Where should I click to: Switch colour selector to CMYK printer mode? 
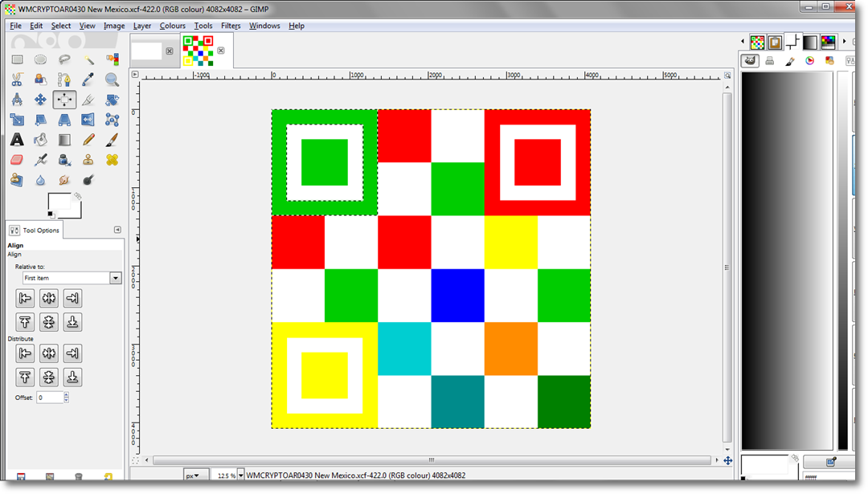tap(769, 61)
